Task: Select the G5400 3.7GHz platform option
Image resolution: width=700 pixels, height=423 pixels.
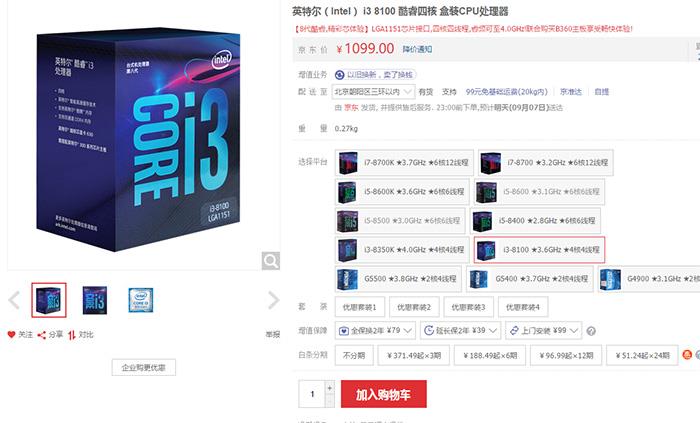Action: (x=530, y=278)
